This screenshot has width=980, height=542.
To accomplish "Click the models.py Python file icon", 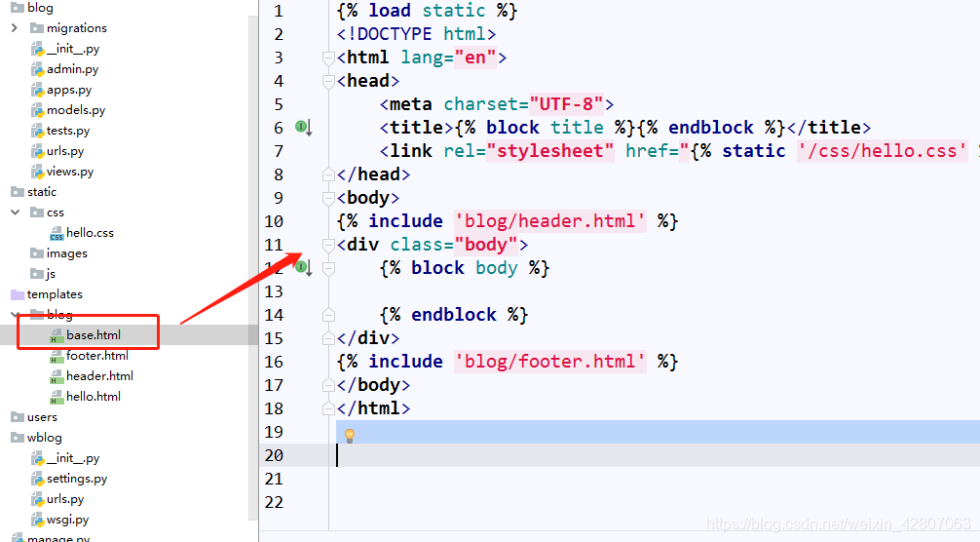I will pyautogui.click(x=37, y=111).
